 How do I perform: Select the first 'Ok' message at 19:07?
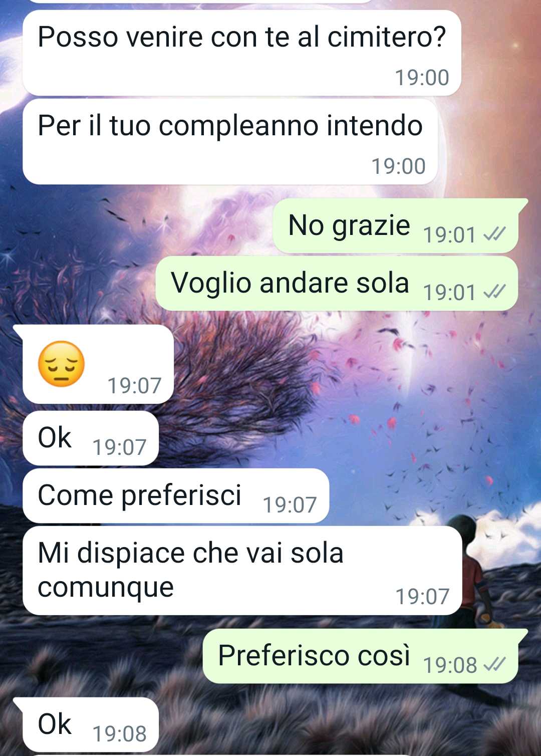point(91,438)
